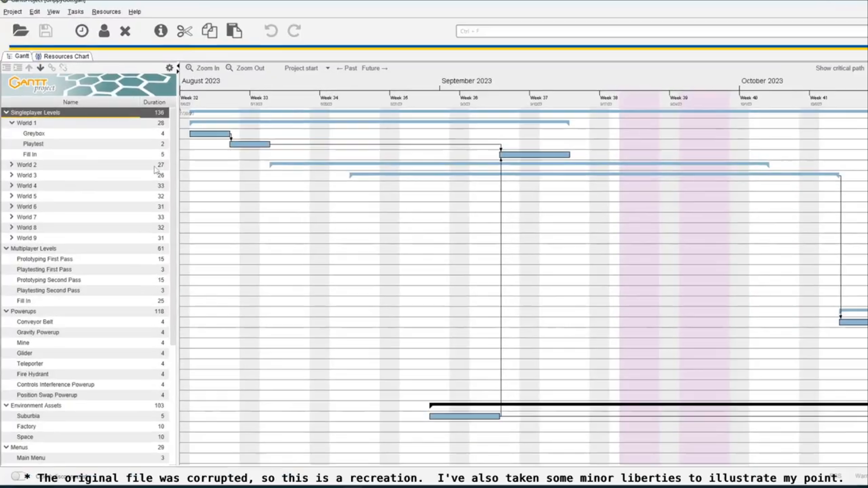
Task: Move task down with arrow icon
Action: click(40, 68)
